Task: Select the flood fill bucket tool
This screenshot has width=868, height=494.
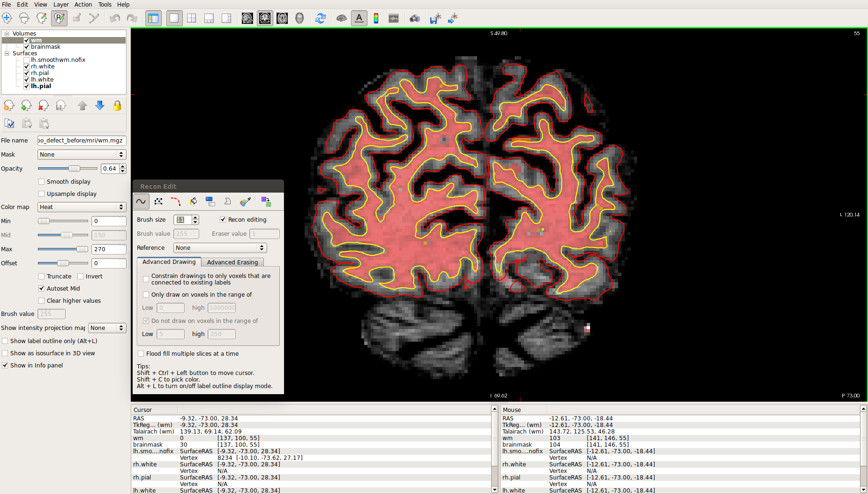Action: click(x=193, y=202)
